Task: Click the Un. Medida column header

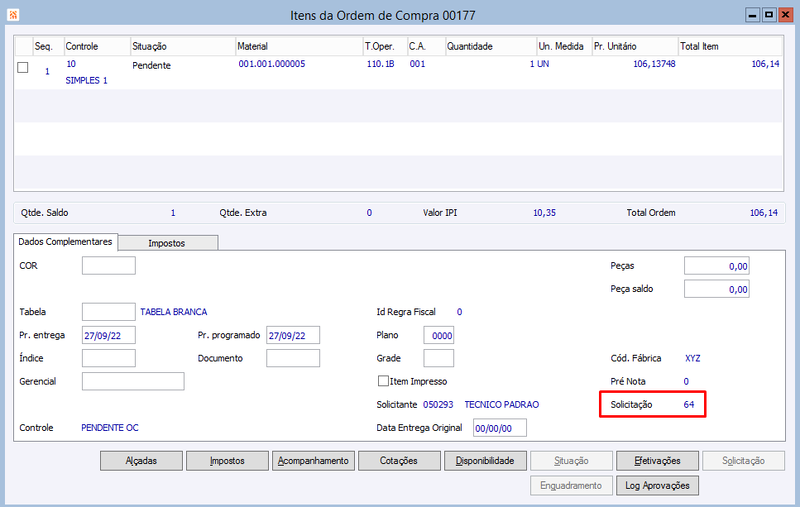Action: (564, 46)
